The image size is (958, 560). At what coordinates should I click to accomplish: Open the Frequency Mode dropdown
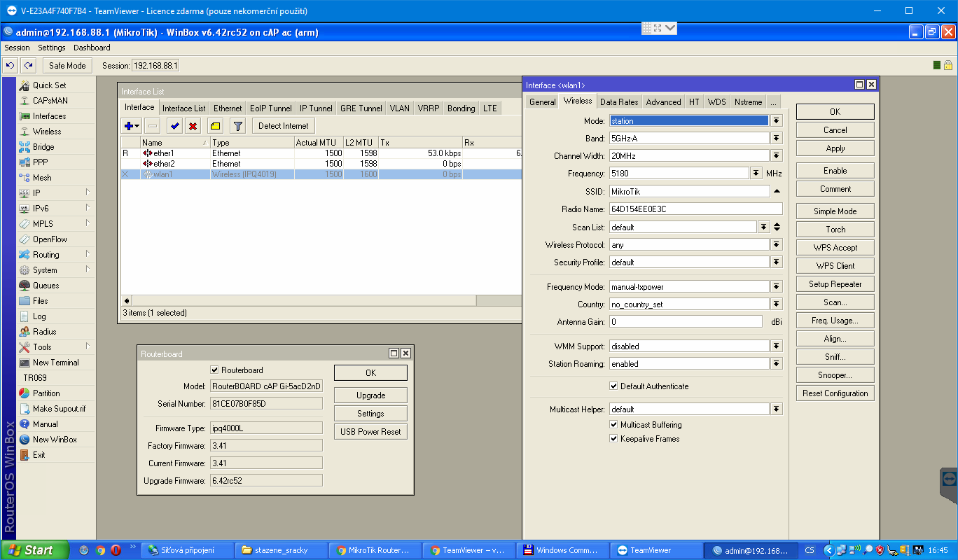point(776,287)
